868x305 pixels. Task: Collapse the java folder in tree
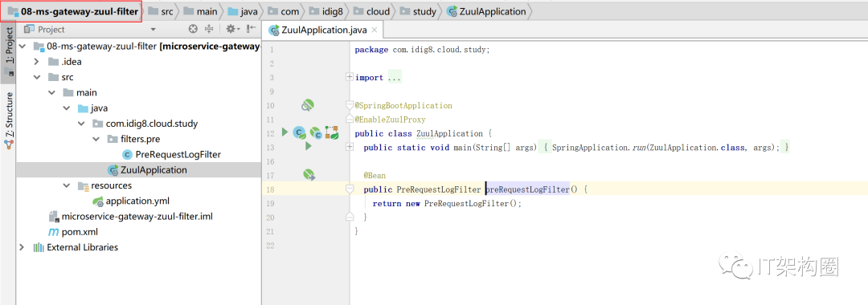point(66,108)
